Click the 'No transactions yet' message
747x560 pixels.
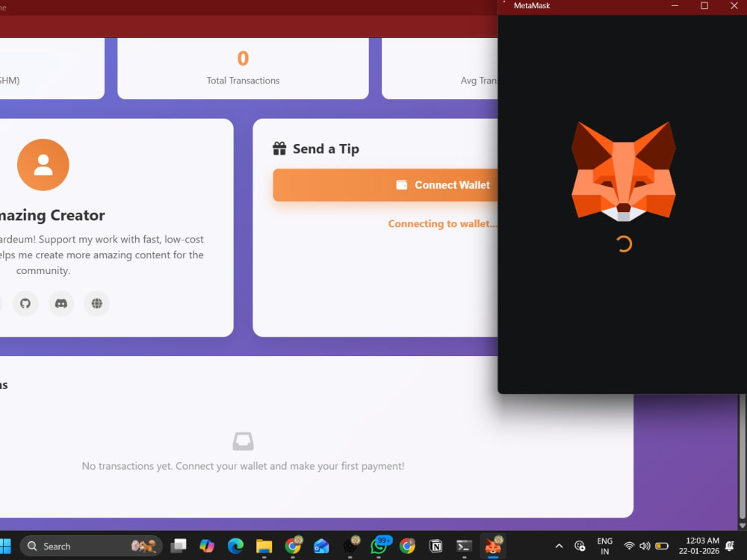click(243, 466)
